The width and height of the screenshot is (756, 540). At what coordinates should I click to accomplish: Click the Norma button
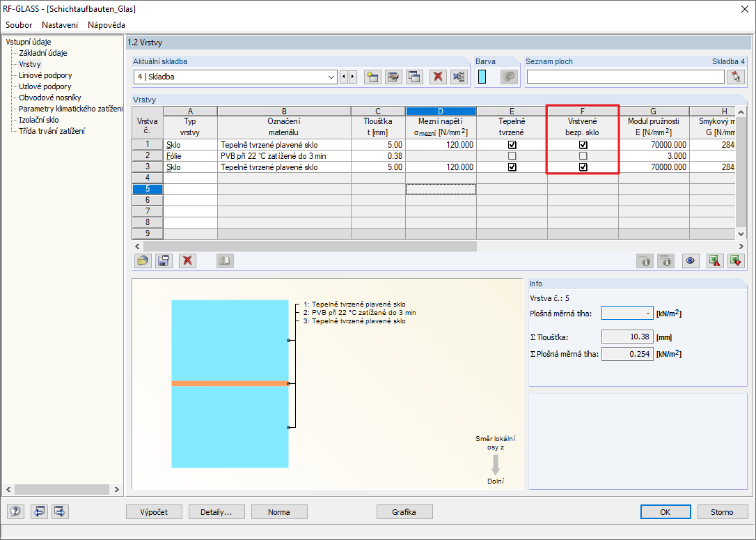click(279, 512)
